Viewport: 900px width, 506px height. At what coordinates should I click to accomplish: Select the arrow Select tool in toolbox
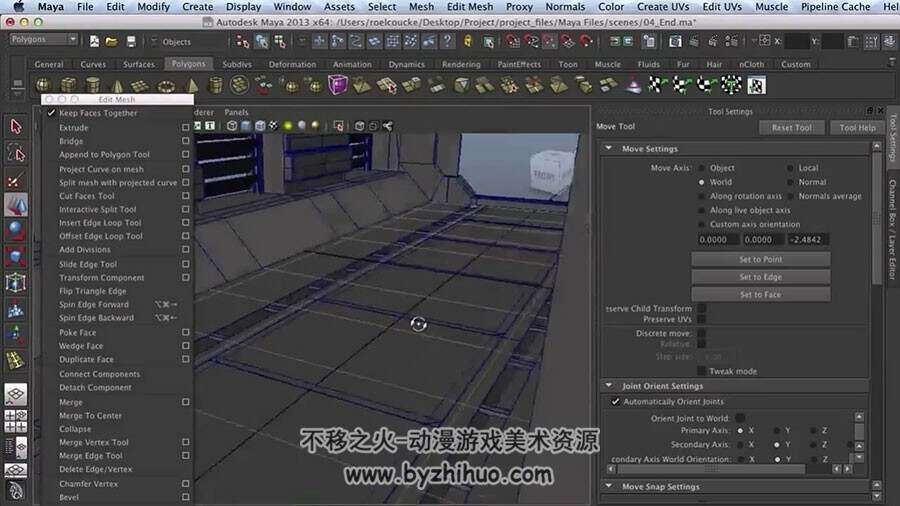(15, 126)
